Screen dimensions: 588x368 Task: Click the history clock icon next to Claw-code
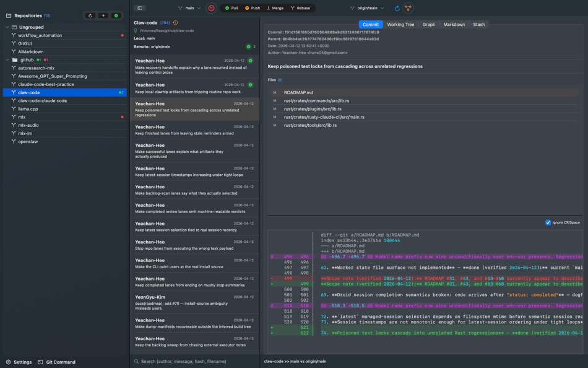pos(175,23)
